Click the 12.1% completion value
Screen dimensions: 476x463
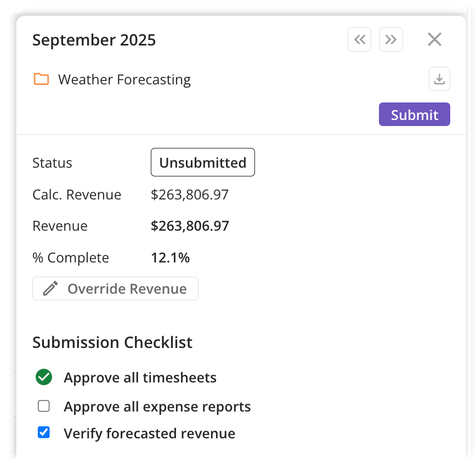point(170,258)
